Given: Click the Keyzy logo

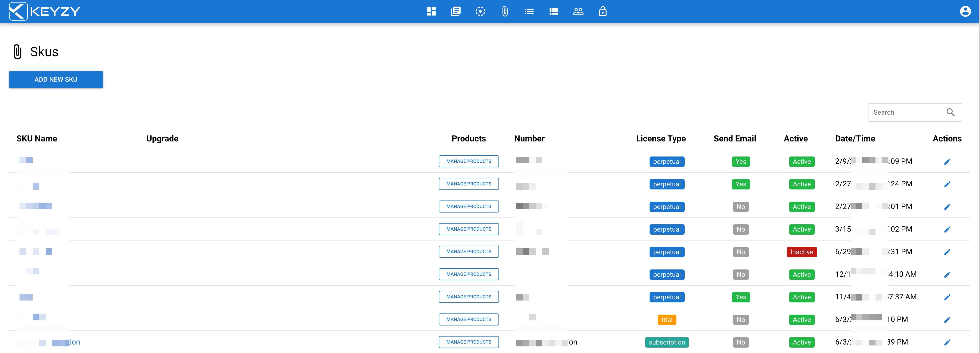Looking at the screenshot, I should tap(44, 11).
